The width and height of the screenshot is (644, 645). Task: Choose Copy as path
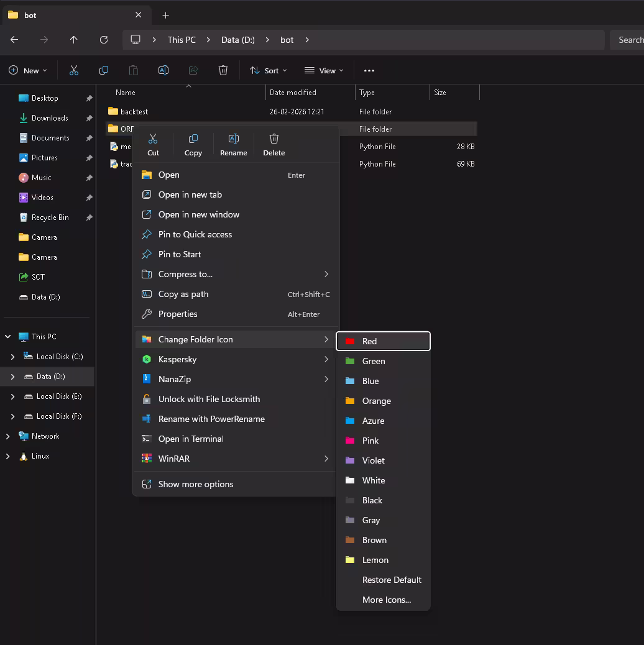[x=236, y=294]
